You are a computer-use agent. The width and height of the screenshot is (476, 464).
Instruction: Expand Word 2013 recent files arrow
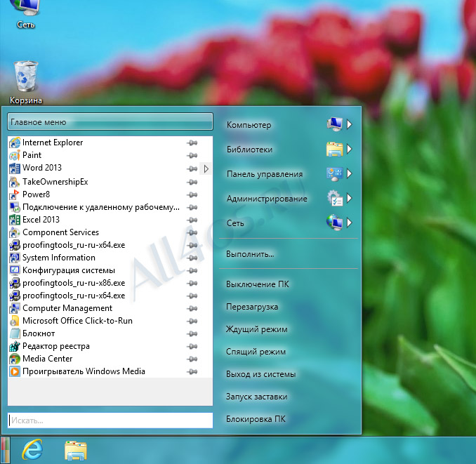(x=206, y=168)
